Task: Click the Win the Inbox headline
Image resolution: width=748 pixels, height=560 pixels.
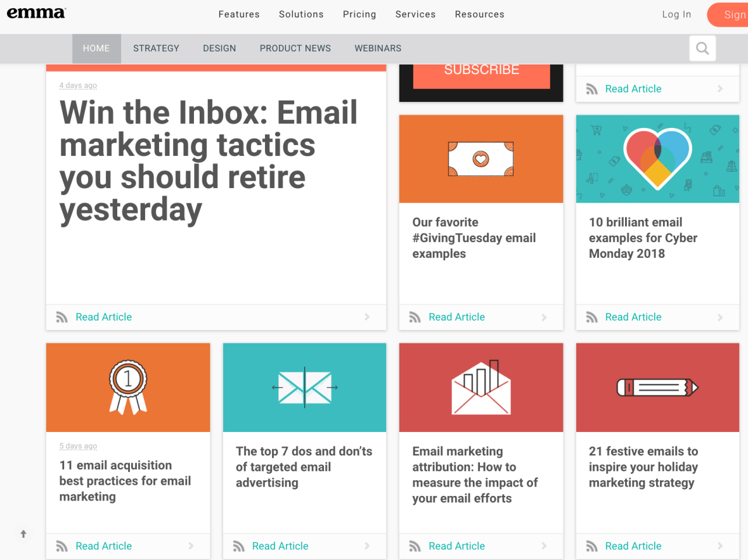Action: tap(209, 161)
